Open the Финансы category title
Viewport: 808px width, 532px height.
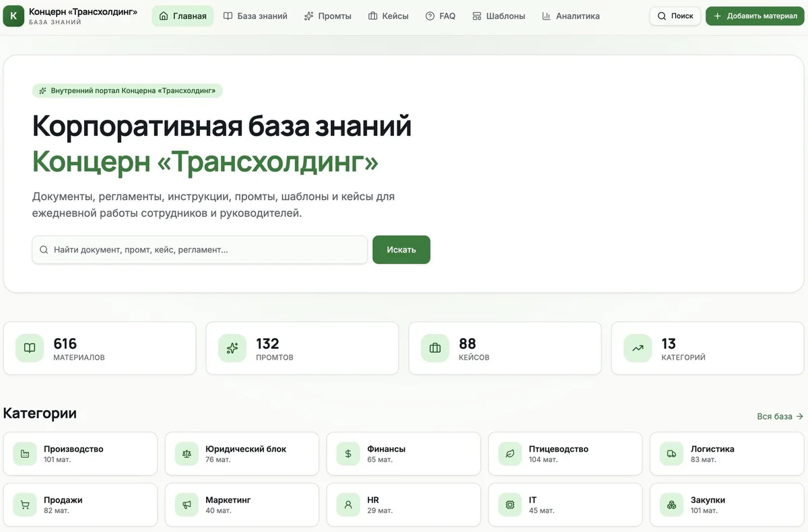[386, 448]
